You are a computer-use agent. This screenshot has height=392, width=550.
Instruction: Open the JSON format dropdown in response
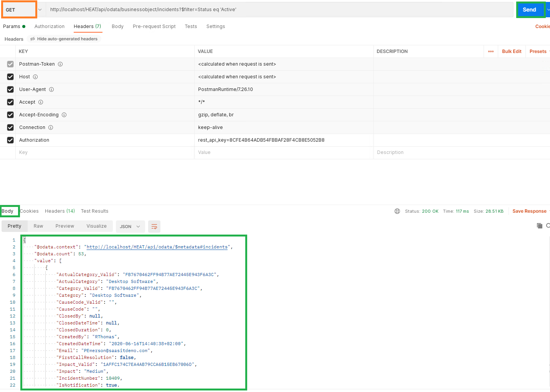[130, 227]
